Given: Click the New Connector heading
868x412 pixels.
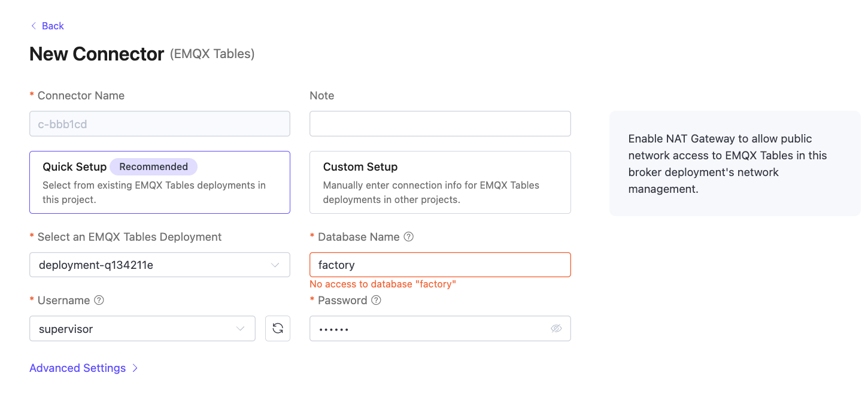Looking at the screenshot, I should (96, 54).
